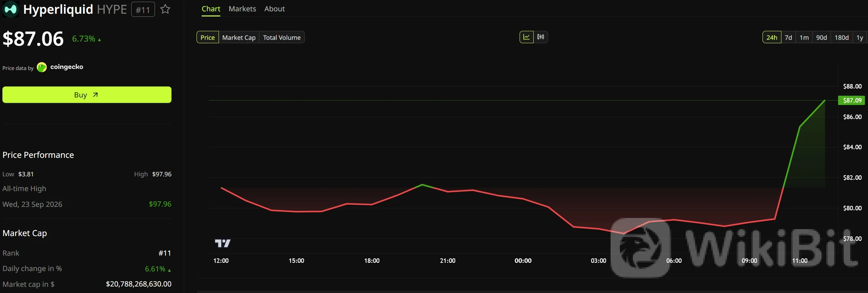This screenshot has height=293, width=868.
Task: Open the TradingView logo on chart
Action: tap(223, 243)
